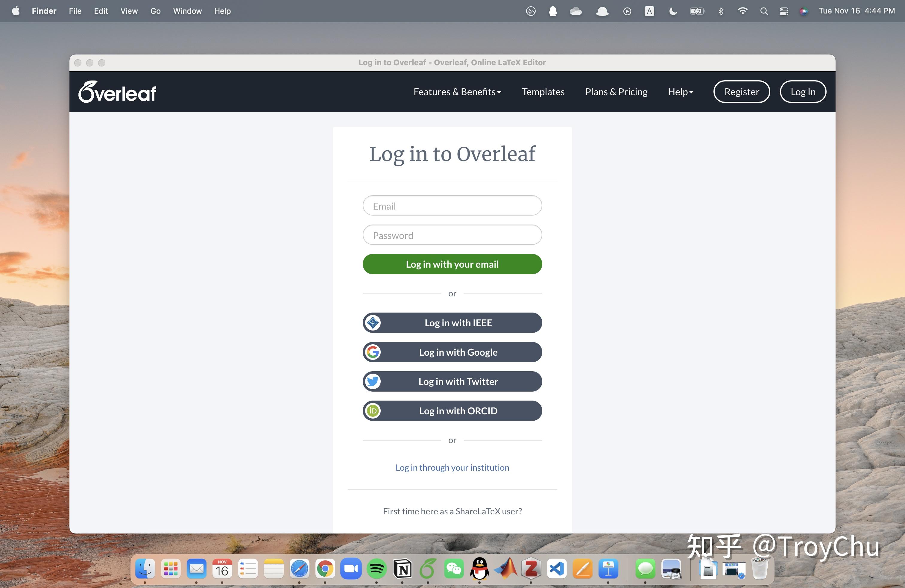Follow Log in through your institution link
The width and height of the screenshot is (905, 588).
pos(452,467)
